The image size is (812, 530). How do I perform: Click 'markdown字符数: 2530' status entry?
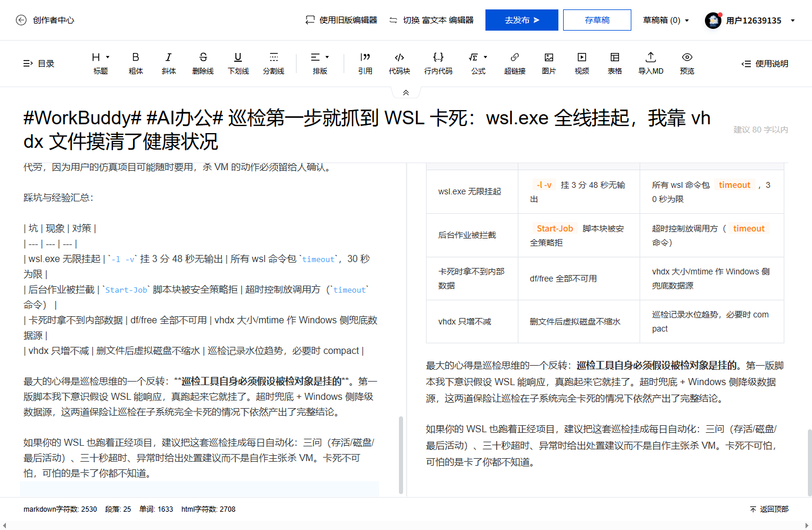(60, 509)
